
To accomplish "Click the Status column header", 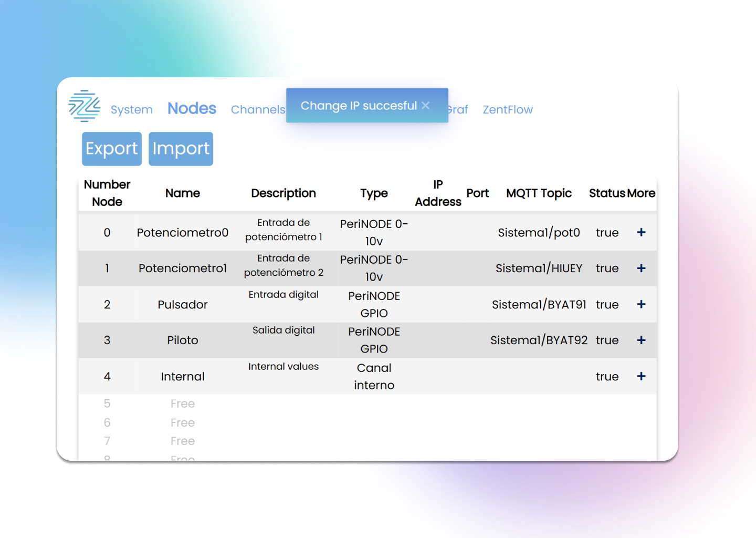I will click(607, 193).
